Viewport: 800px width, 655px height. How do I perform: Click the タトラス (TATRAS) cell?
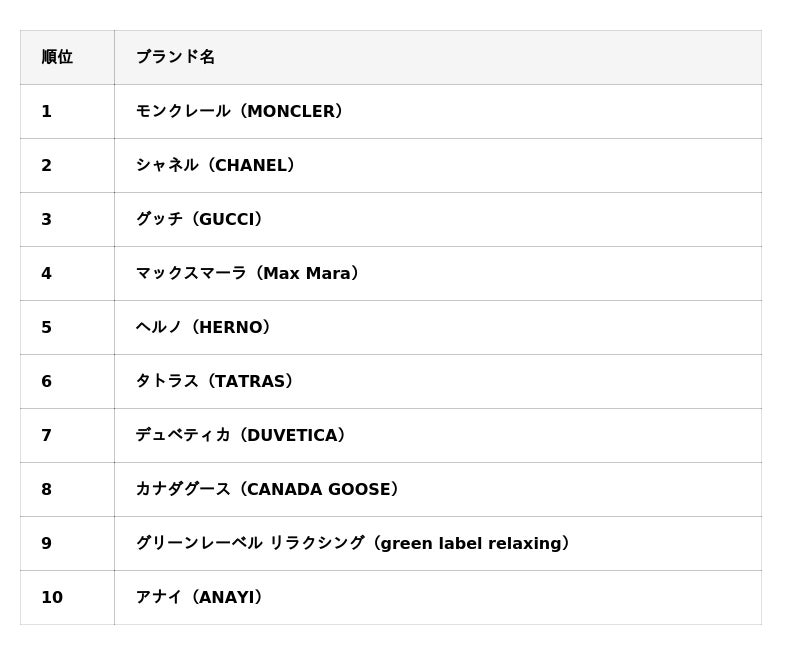(x=215, y=381)
